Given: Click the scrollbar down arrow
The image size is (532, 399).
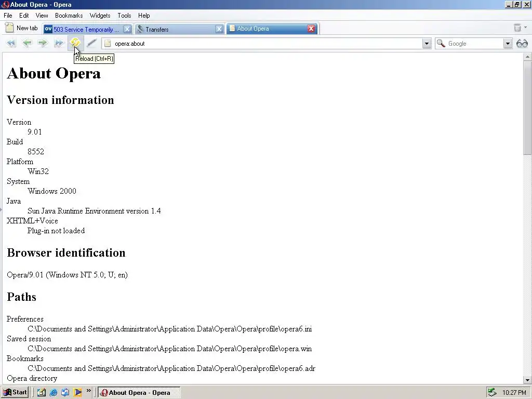Looking at the screenshot, I should click(527, 380).
